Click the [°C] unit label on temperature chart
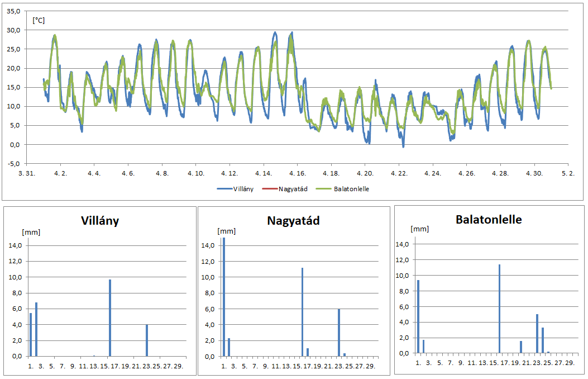This screenshot has width=588, height=379. tap(39, 21)
